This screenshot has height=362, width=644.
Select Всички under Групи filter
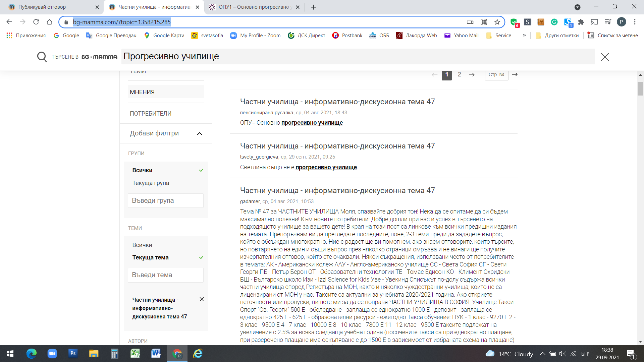click(x=142, y=170)
